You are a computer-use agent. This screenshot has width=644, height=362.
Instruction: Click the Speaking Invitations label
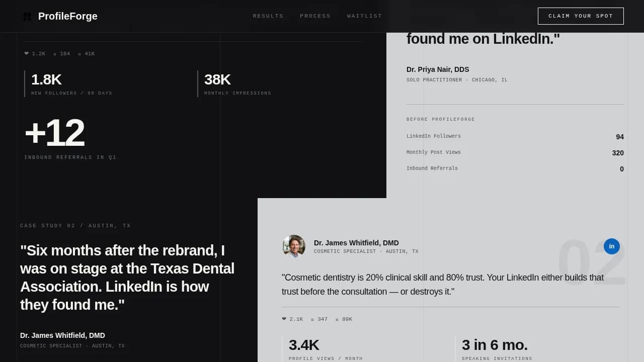point(497,358)
